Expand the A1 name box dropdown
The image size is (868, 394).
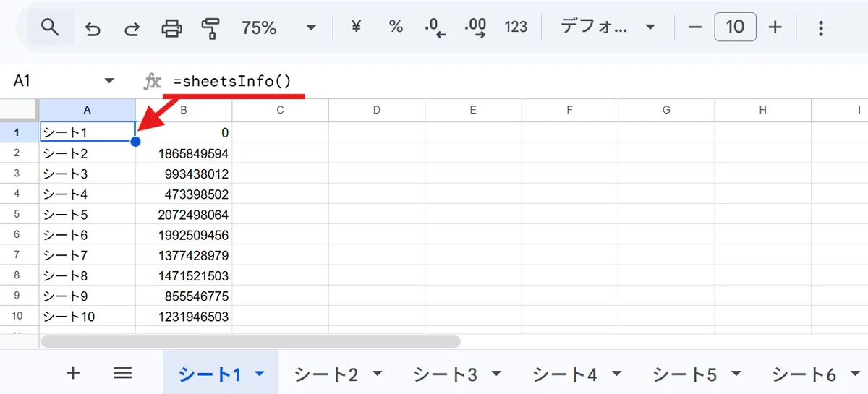pyautogui.click(x=110, y=80)
